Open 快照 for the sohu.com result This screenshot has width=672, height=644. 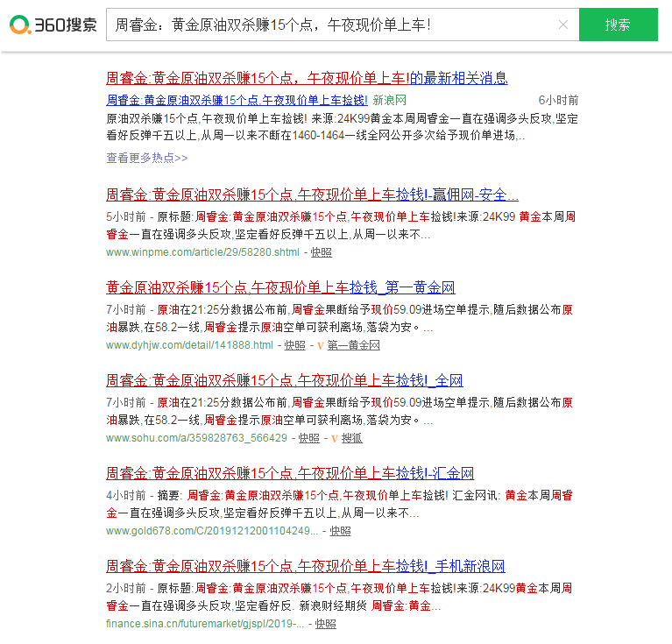coord(309,438)
